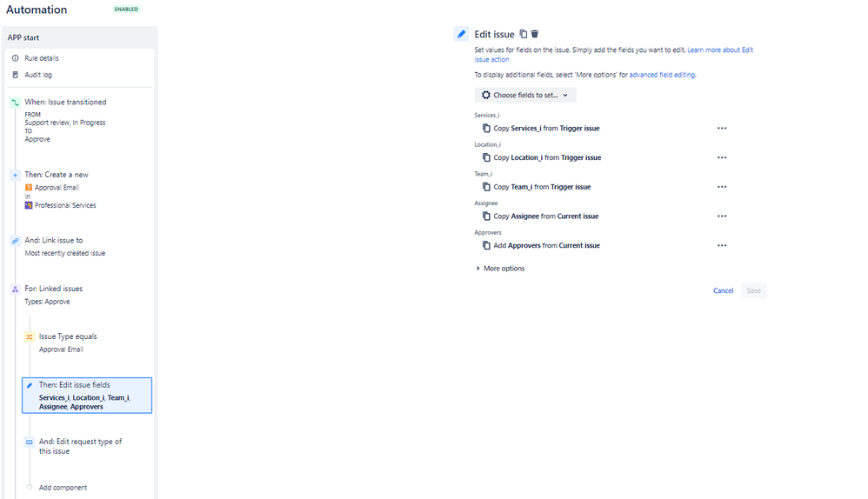Click the copy icon for Services_i field
868x499 pixels.
486,128
